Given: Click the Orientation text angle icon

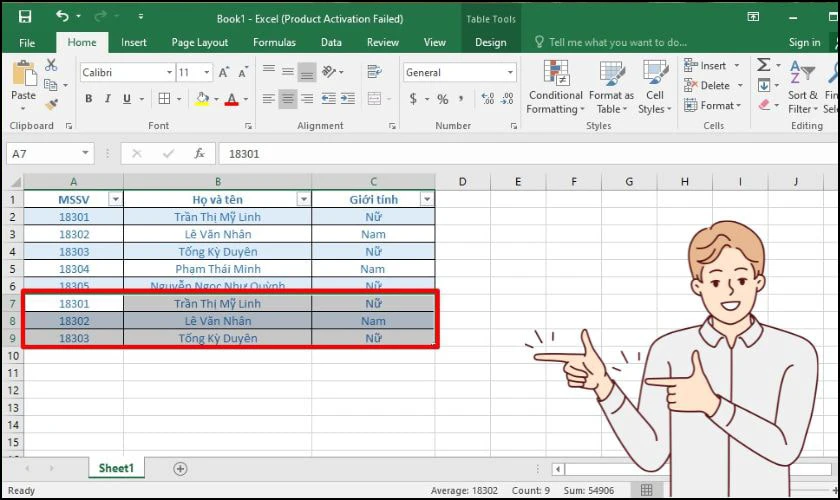Looking at the screenshot, I should (328, 71).
